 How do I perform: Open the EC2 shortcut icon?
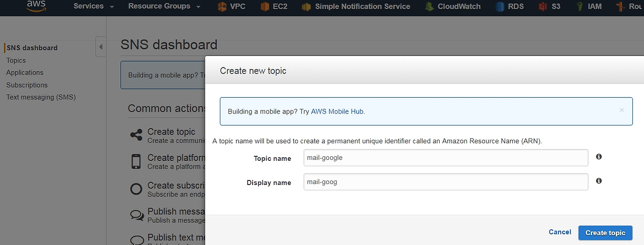pos(265,7)
